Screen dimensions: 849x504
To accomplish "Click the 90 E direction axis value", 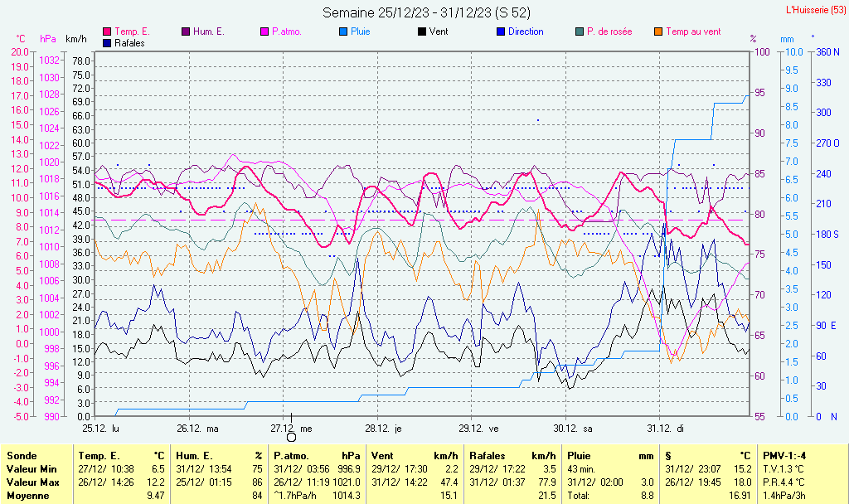I will pyautogui.click(x=827, y=325).
